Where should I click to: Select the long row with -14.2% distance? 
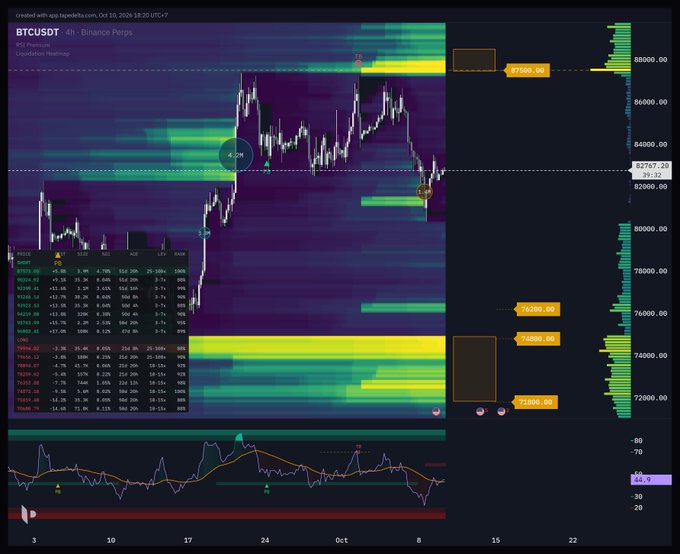click(x=101, y=400)
